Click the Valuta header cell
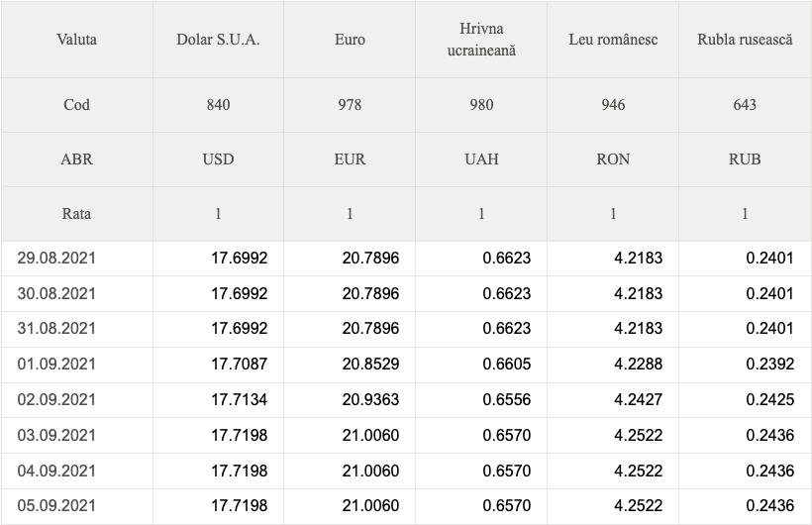 click(76, 40)
